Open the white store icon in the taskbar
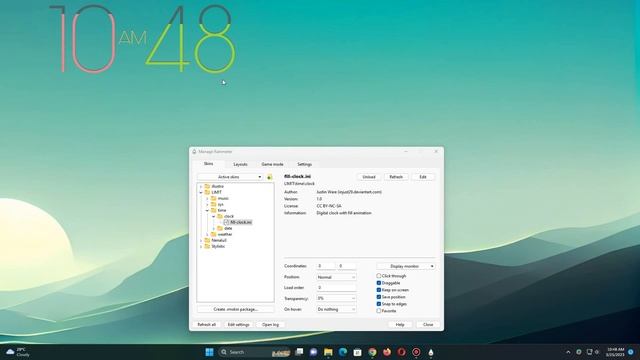The height and width of the screenshot is (360, 640). click(358, 352)
